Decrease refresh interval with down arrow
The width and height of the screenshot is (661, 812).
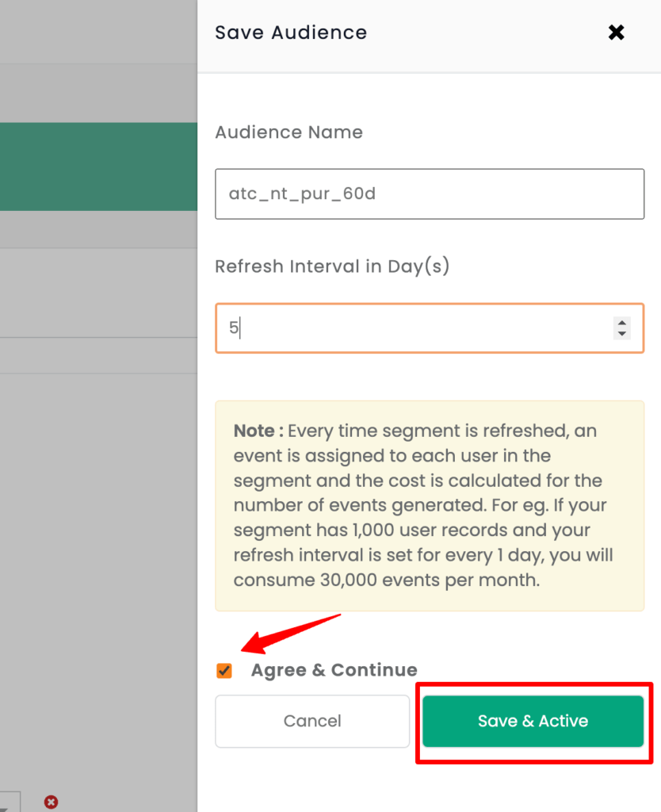[621, 334]
